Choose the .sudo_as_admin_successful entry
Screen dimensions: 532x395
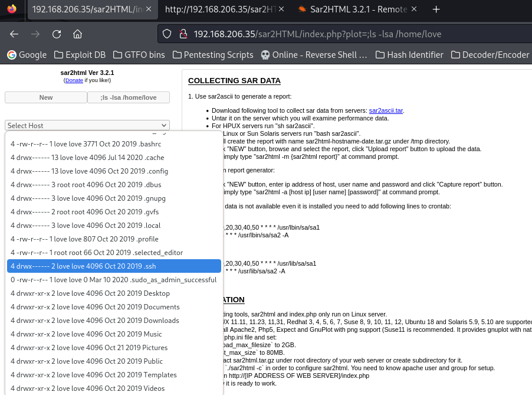(114, 280)
